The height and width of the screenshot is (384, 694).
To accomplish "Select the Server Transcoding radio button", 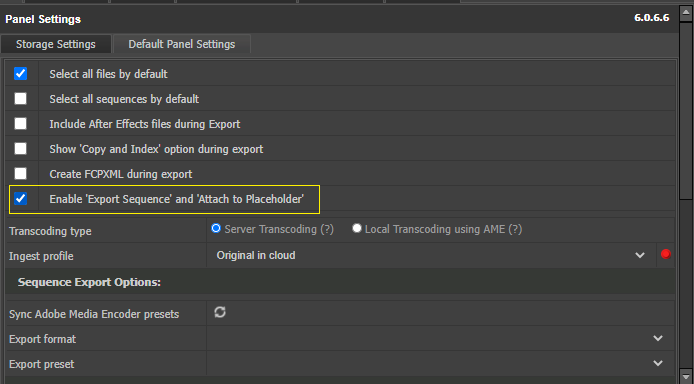I will 216,228.
